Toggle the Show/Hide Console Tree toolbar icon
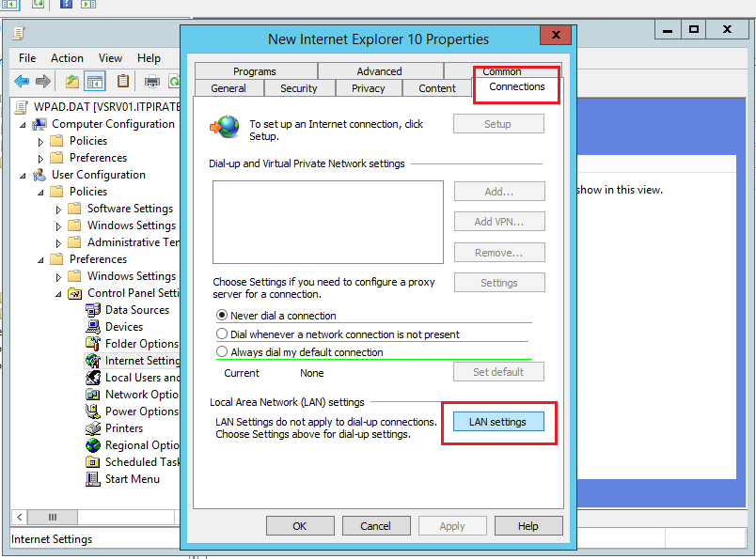 (x=95, y=81)
